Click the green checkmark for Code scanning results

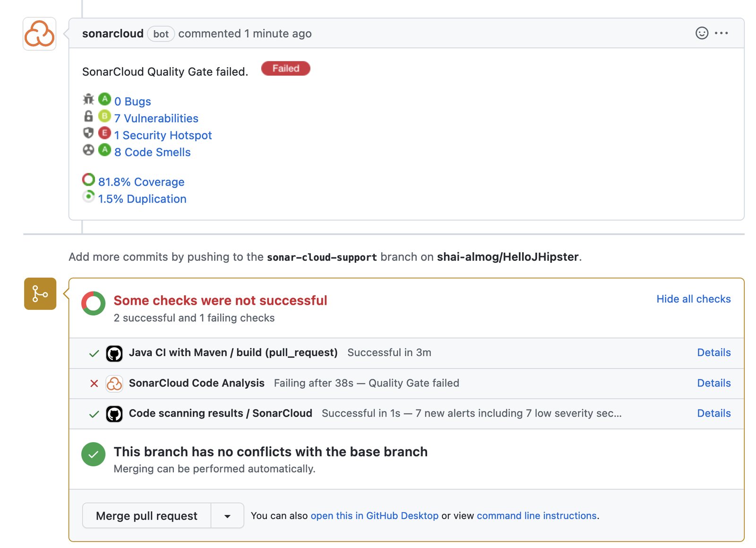tap(94, 414)
